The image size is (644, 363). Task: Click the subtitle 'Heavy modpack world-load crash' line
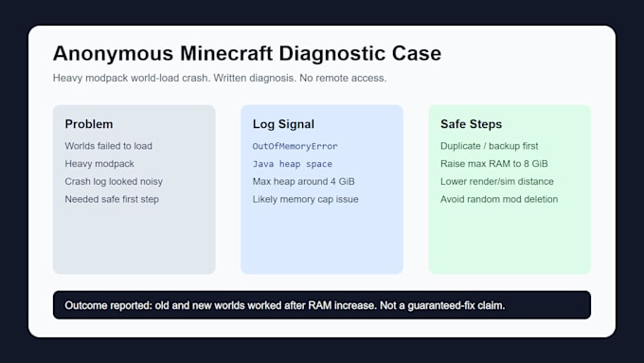coord(220,78)
